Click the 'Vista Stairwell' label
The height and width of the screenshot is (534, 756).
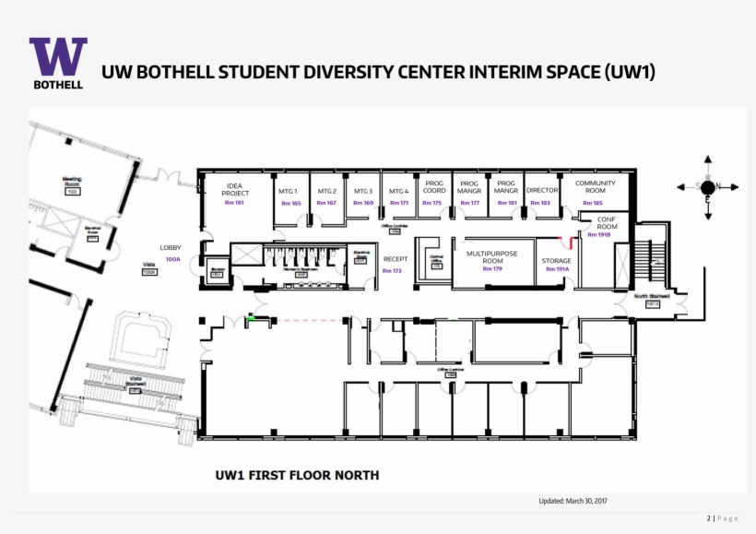[136, 381]
